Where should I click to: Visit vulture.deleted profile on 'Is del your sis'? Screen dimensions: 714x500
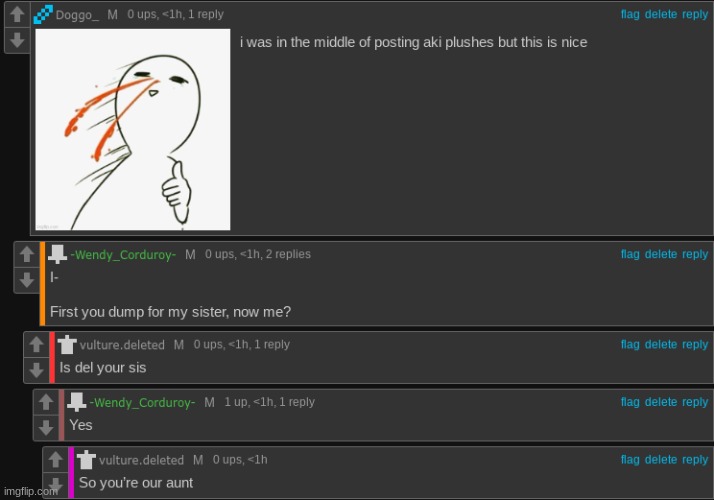[122, 345]
